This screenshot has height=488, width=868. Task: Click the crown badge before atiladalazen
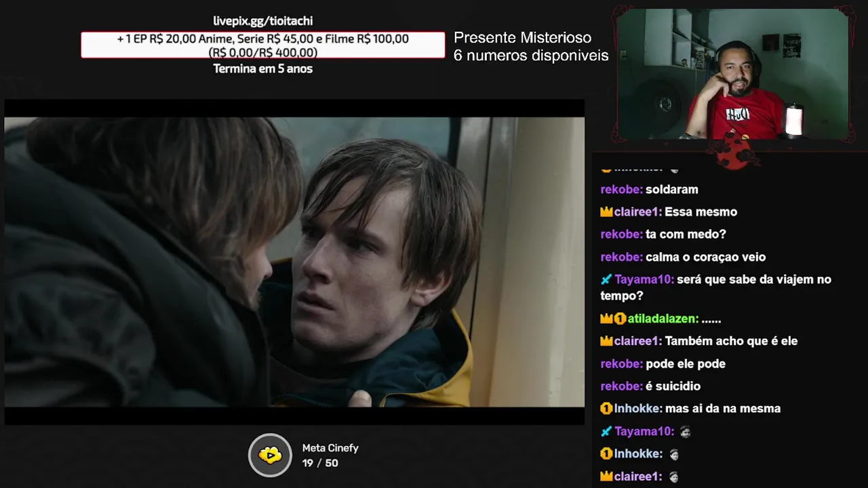click(606, 319)
